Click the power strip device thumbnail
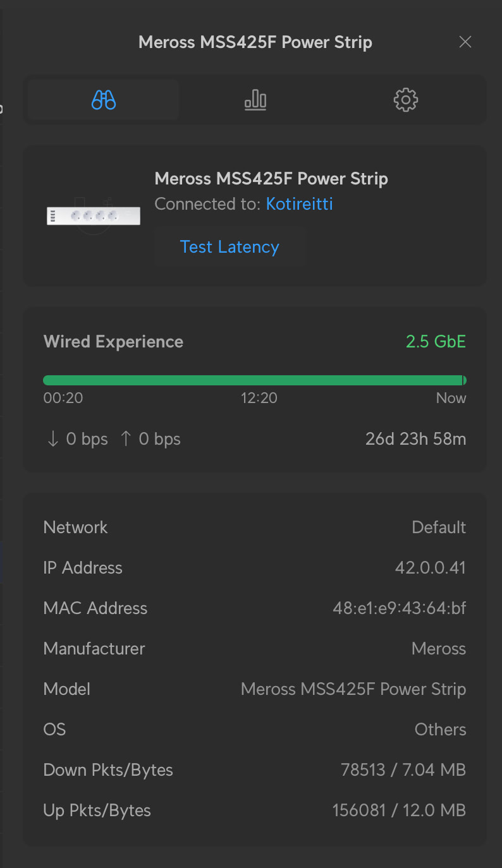Image resolution: width=502 pixels, height=868 pixels. pos(94,215)
